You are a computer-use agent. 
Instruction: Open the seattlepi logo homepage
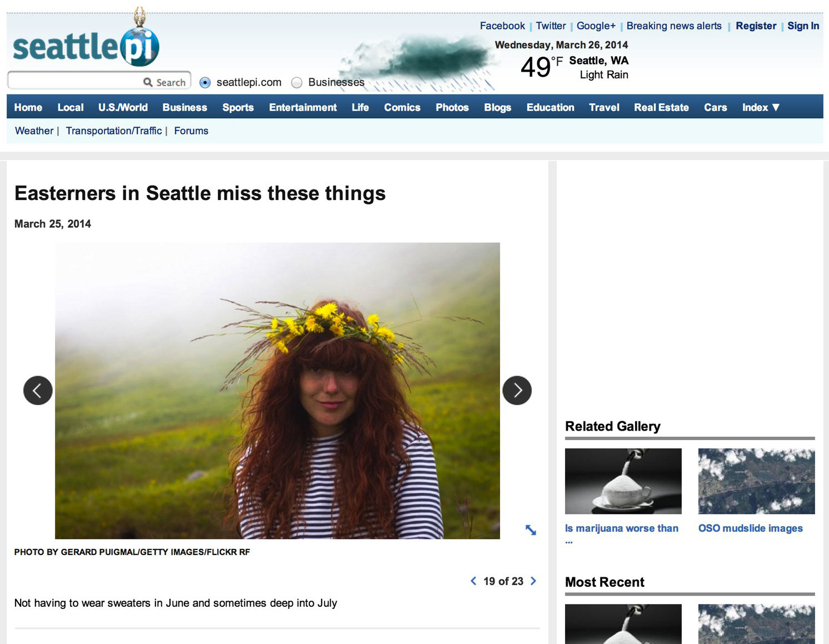(86, 42)
